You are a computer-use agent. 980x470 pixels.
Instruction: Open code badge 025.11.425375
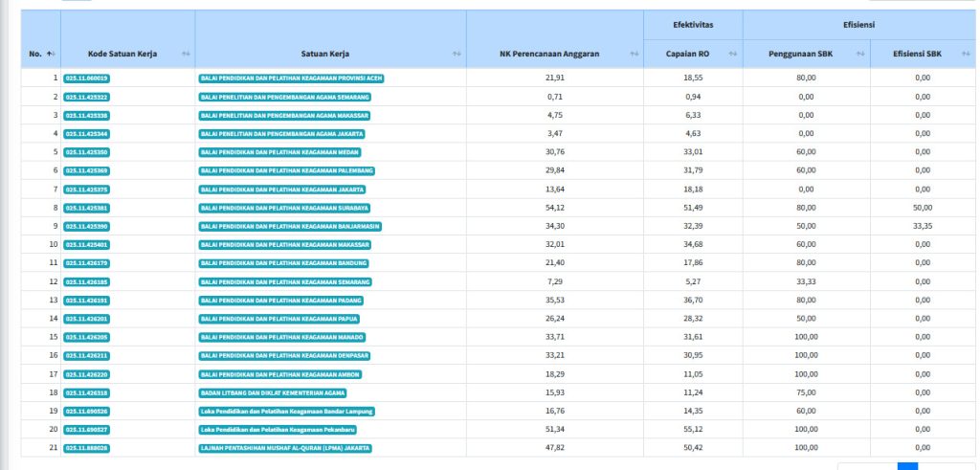coord(87,190)
